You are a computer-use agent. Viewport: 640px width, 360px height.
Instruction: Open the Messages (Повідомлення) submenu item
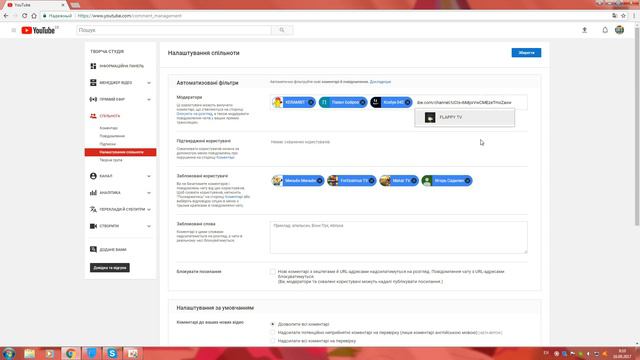tap(112, 136)
